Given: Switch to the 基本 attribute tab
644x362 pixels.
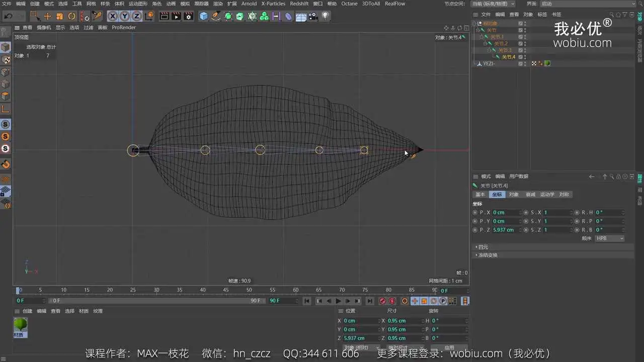Looking at the screenshot, I should click(480, 195).
